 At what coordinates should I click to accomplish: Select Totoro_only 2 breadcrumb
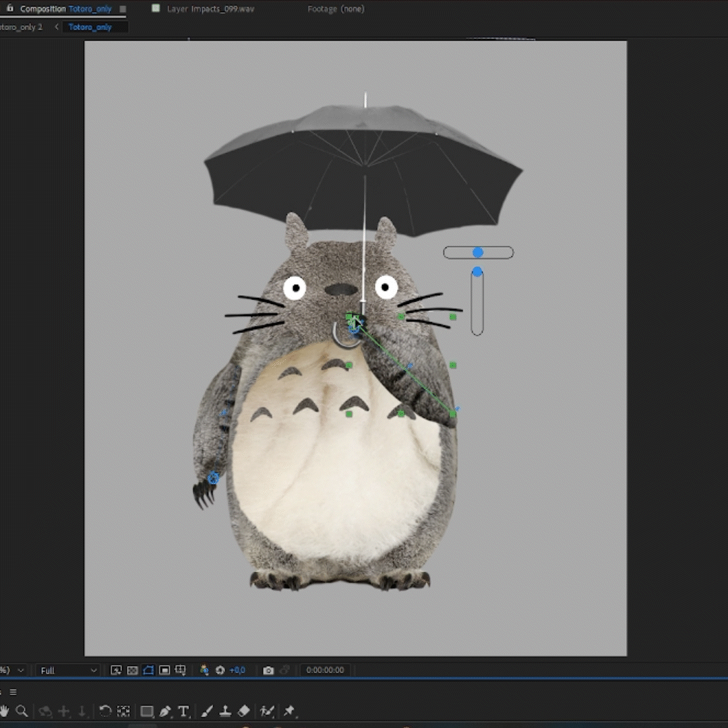21,27
